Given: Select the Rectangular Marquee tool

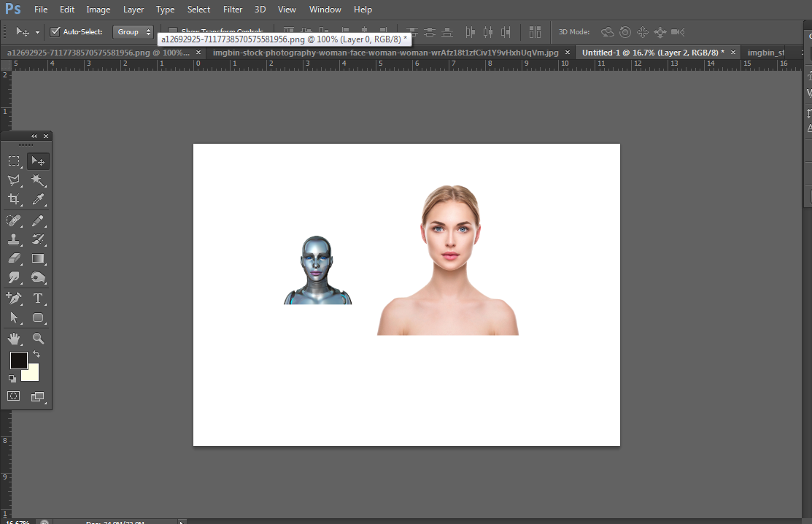Looking at the screenshot, I should coord(14,161).
